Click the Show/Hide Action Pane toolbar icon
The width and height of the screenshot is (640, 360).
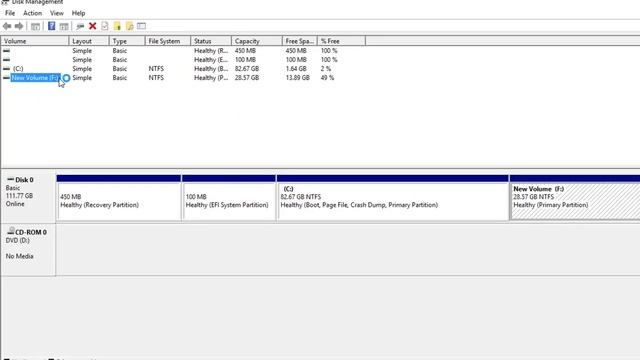click(x=64, y=27)
